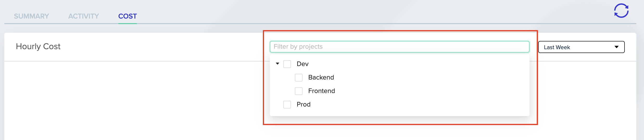Viewport: 644px width, 140px height.
Task: Select the Dev tree item
Action: [x=303, y=64]
